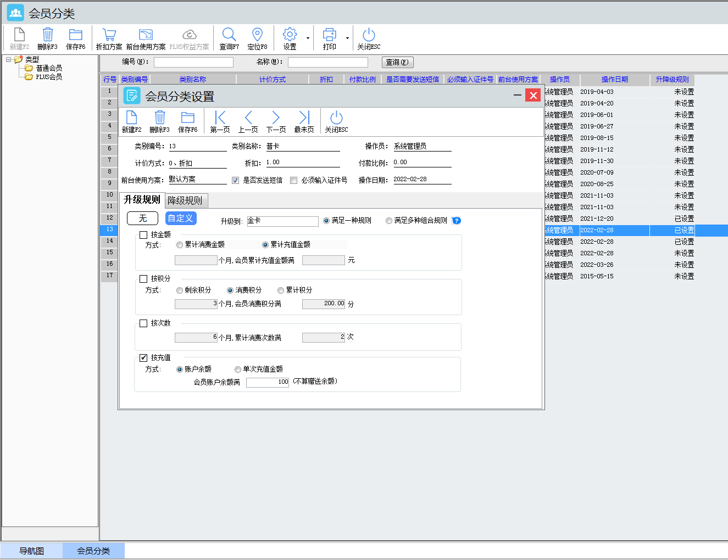Select the 满足多种组合规则 radio option

tap(389, 221)
